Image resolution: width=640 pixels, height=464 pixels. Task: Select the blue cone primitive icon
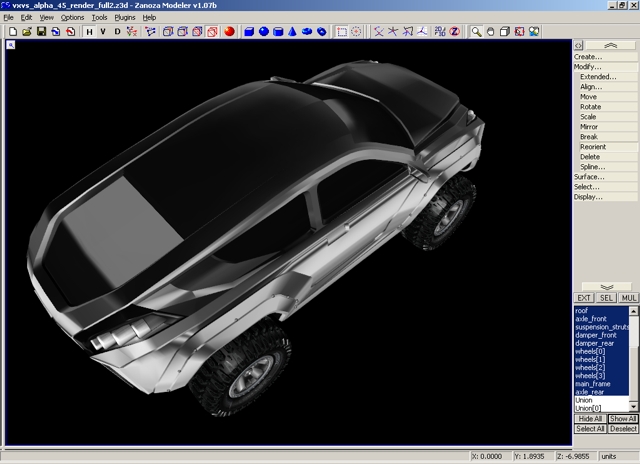pyautogui.click(x=293, y=32)
